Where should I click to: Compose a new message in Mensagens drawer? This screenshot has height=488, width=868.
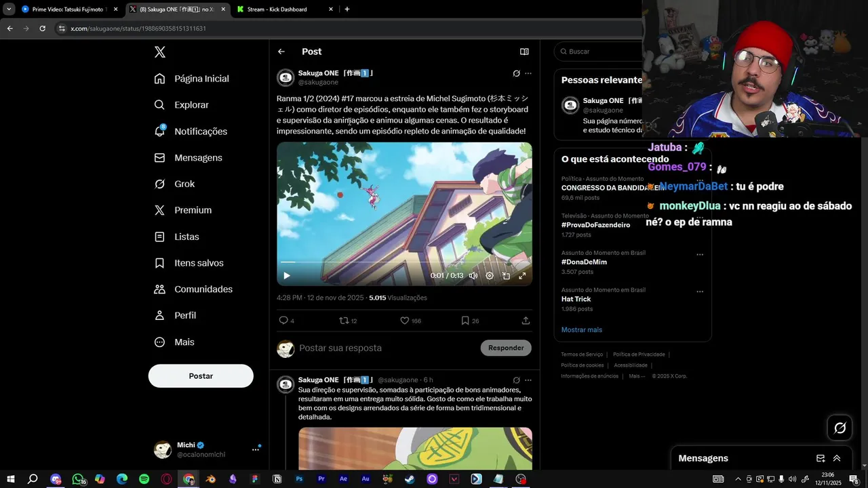point(821,458)
